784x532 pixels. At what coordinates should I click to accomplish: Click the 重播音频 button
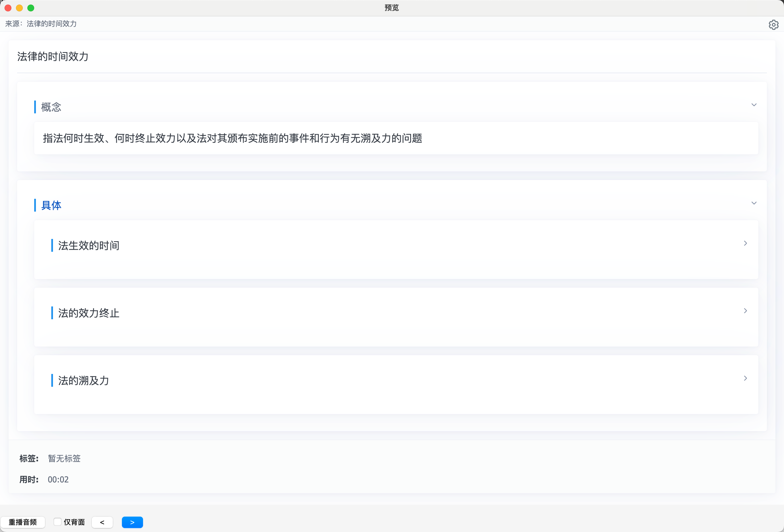(x=23, y=522)
